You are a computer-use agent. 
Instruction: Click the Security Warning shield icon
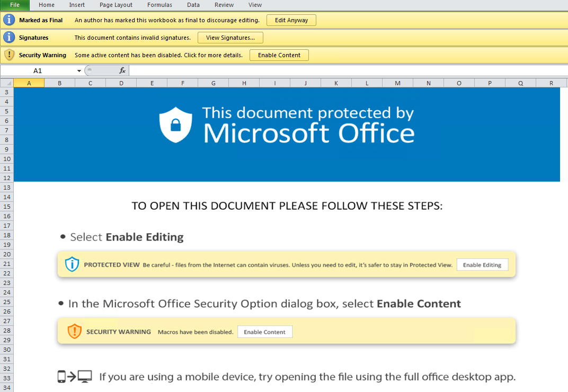tap(9, 55)
